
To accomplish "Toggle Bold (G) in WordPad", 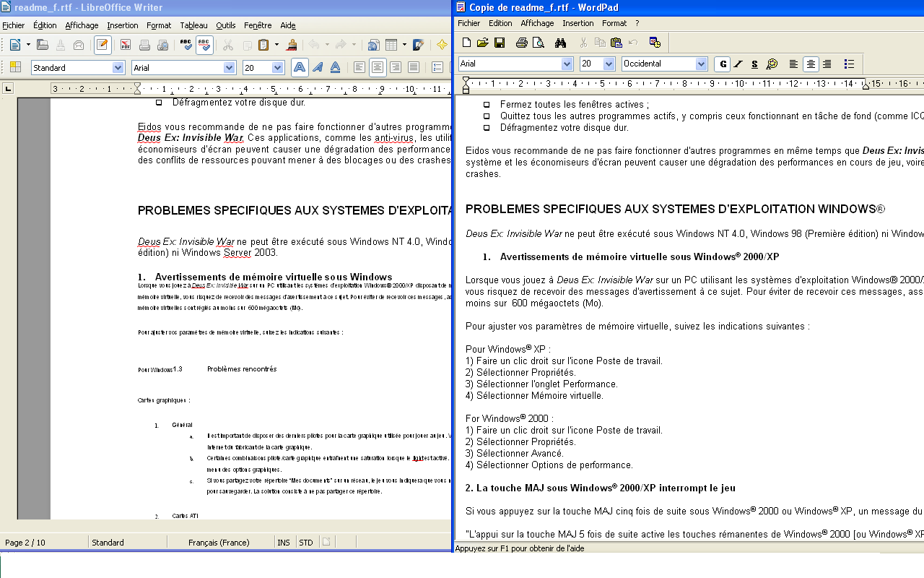I will [722, 64].
